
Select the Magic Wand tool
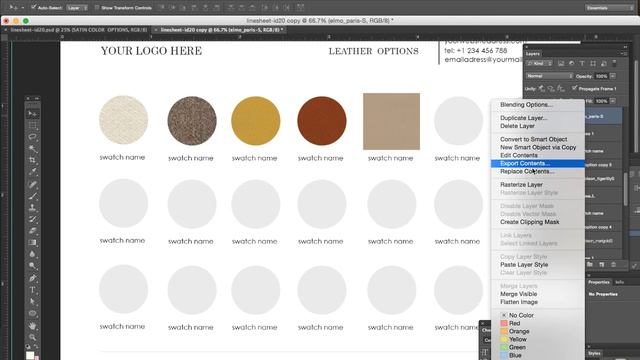(33, 149)
